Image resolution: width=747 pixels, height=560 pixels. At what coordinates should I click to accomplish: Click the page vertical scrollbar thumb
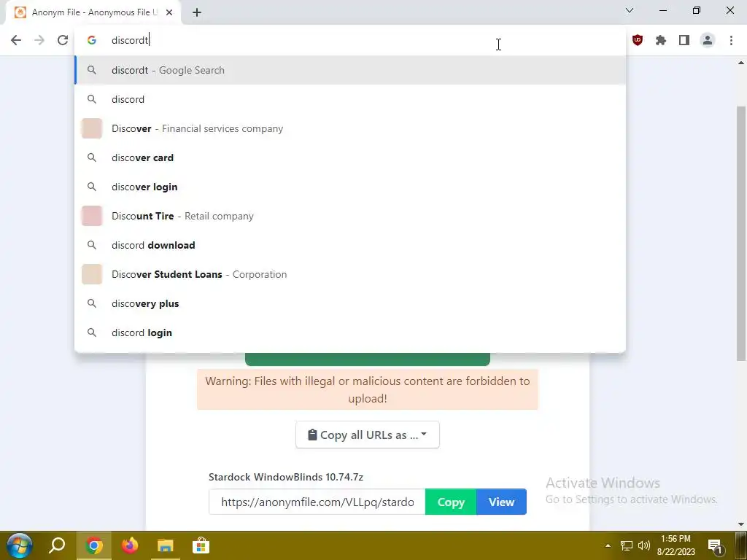[741, 233]
